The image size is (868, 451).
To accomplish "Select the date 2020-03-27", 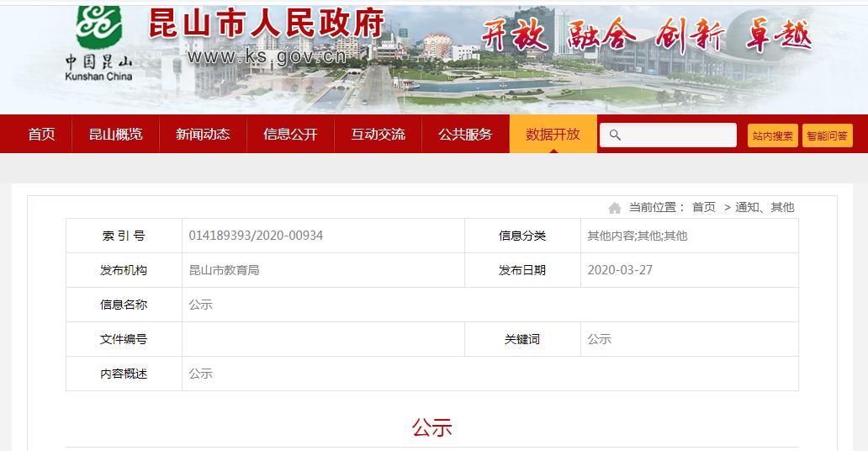I will (620, 270).
